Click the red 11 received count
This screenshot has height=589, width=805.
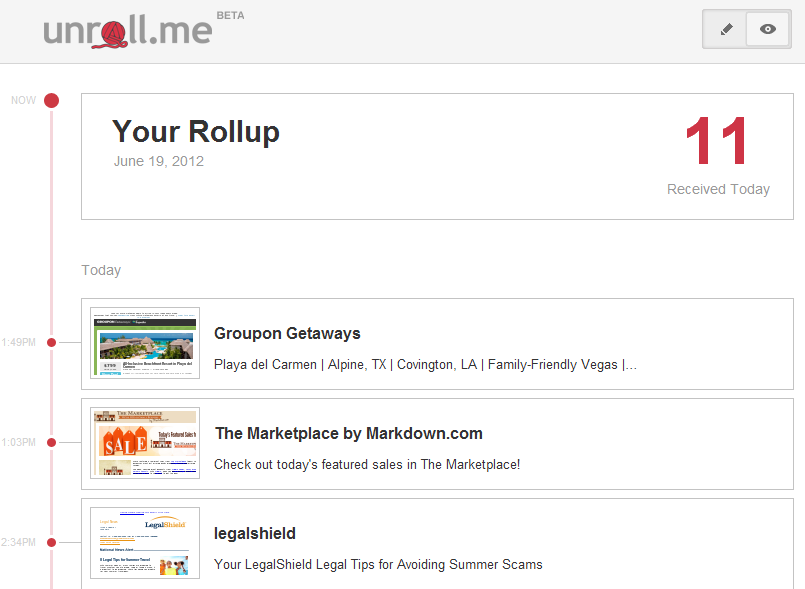[717, 140]
